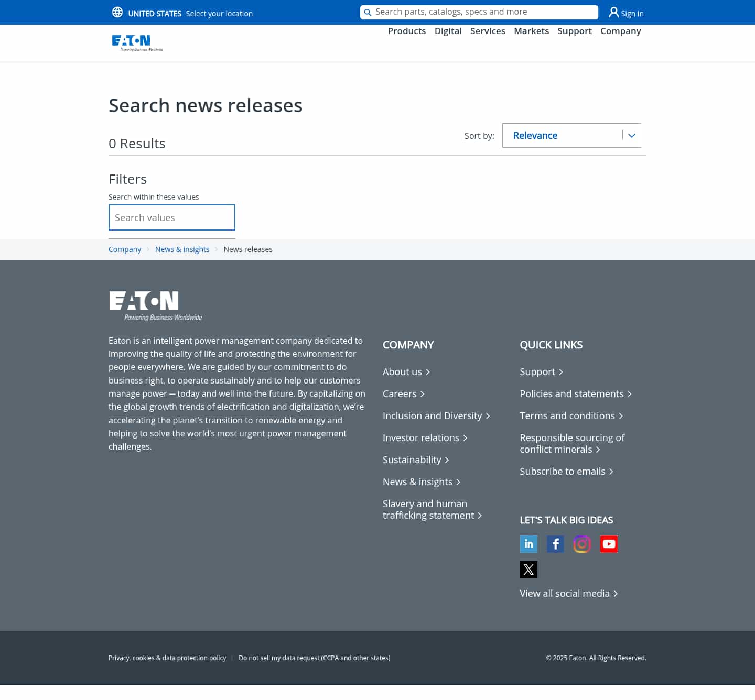Click the Search values filter field

pyautogui.click(x=171, y=217)
